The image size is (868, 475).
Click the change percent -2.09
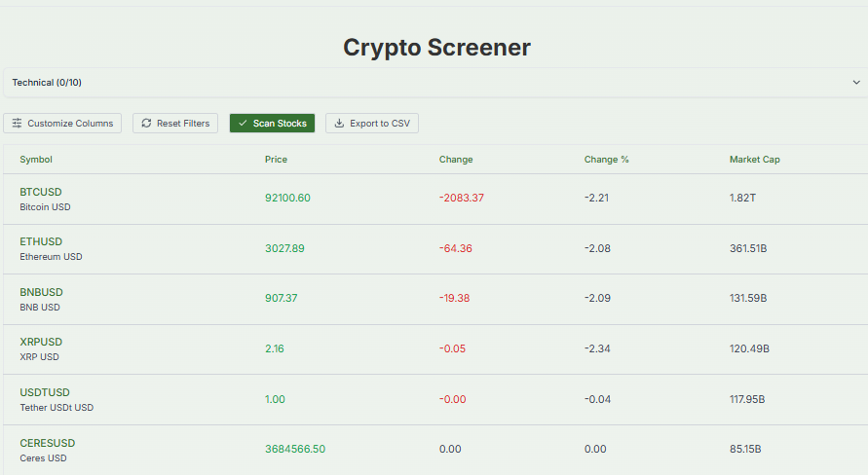597,298
